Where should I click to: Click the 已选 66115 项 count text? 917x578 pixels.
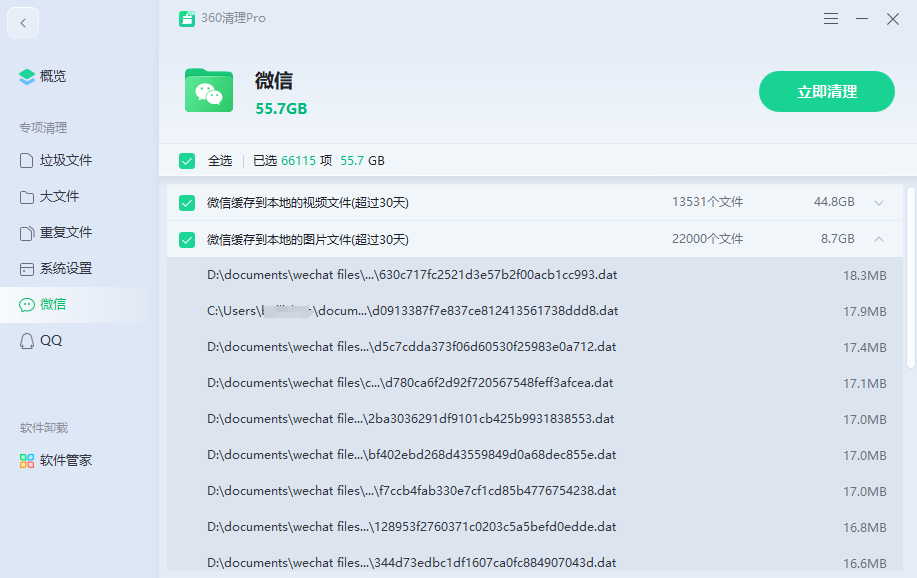pyautogui.click(x=292, y=161)
